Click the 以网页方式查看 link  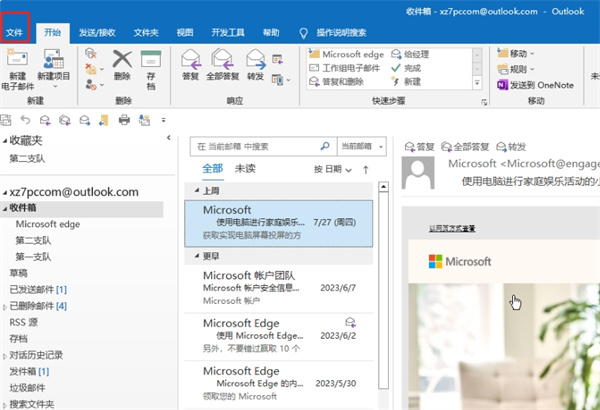coord(452,229)
